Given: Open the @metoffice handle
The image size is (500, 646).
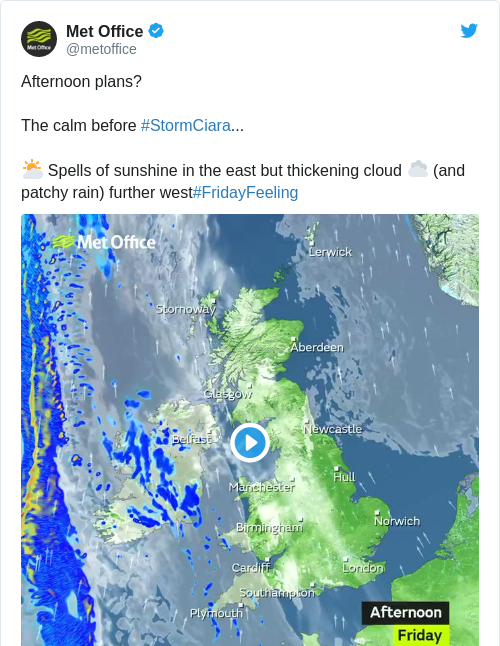Looking at the screenshot, I should tap(101, 49).
